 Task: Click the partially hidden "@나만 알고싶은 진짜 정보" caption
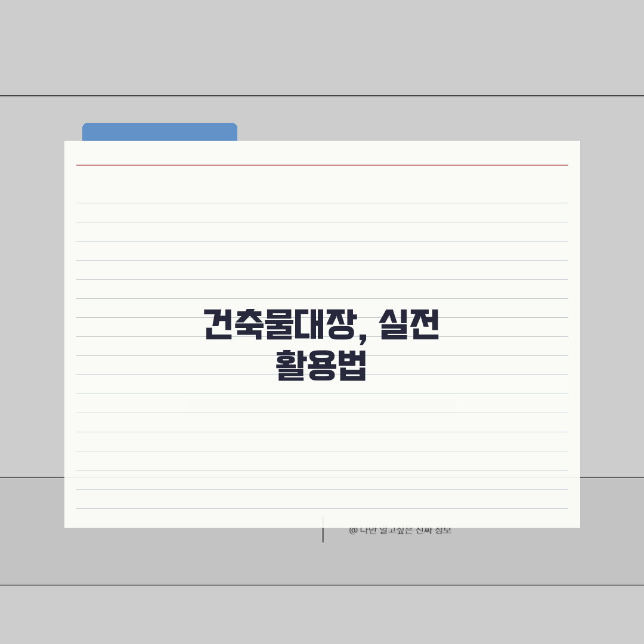(400, 531)
